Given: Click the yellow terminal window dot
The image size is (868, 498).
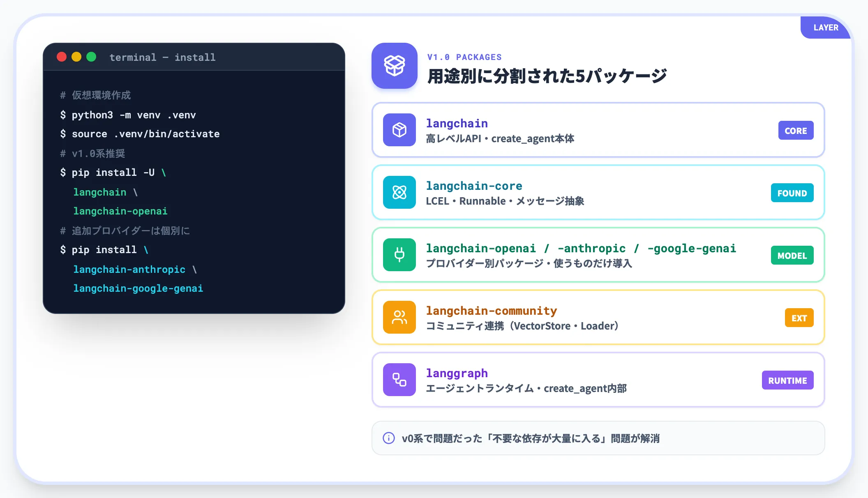Looking at the screenshot, I should click(x=76, y=57).
